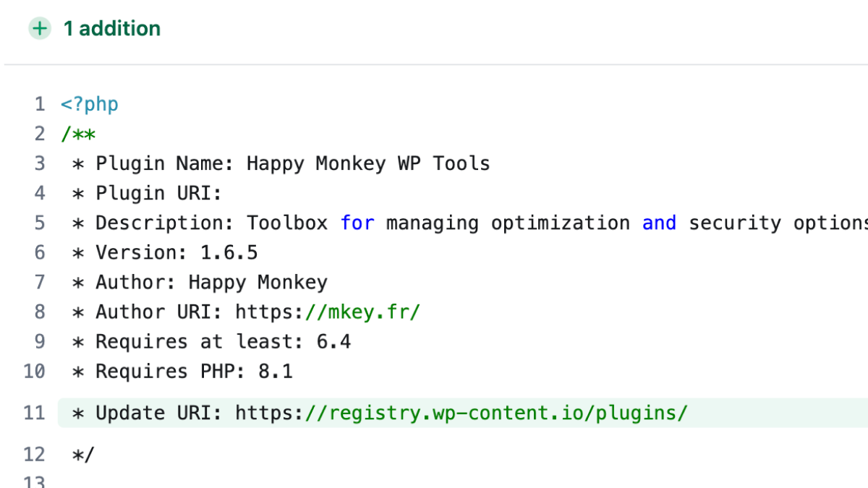Click line number 8 in the gutter
This screenshot has height=488, width=868.
point(39,312)
